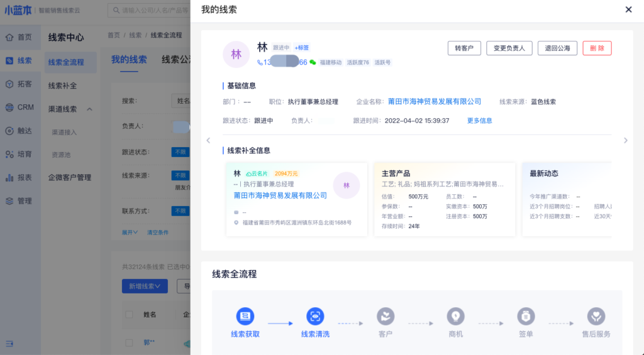644x355 pixels.
Task: Click the 售后服务 step icon
Action: [596, 316]
